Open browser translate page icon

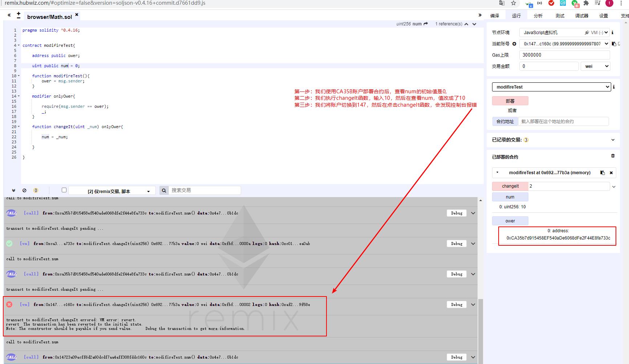[x=502, y=3]
